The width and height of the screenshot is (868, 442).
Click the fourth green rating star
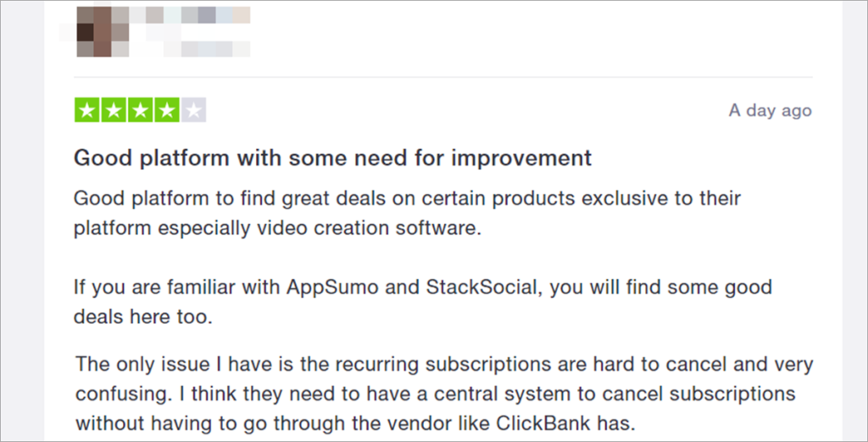(167, 110)
